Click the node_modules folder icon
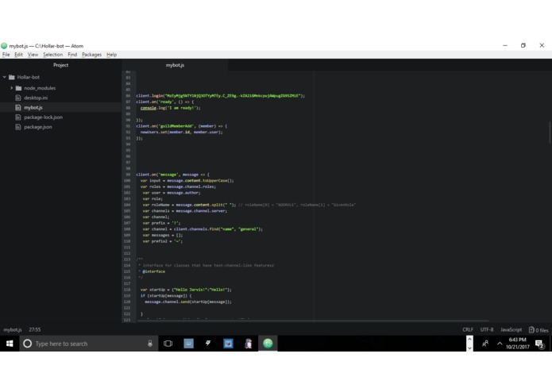The width and height of the screenshot is (552, 392). click(18, 88)
